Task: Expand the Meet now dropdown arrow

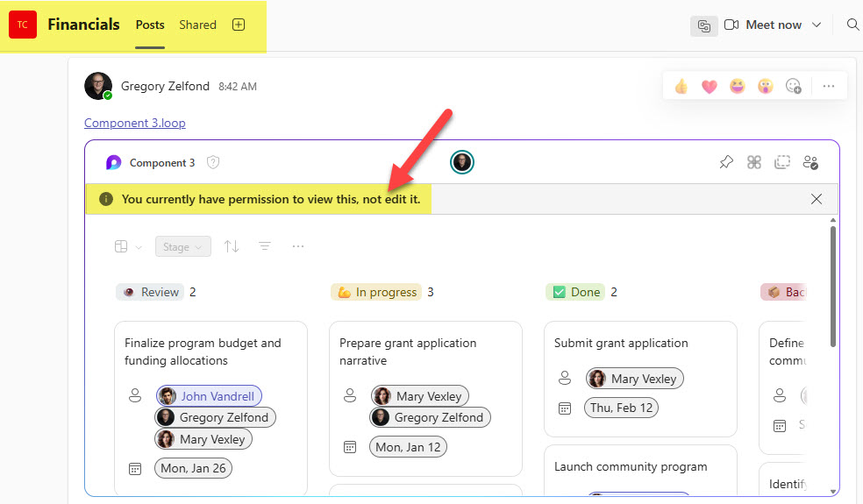Action: coord(817,25)
